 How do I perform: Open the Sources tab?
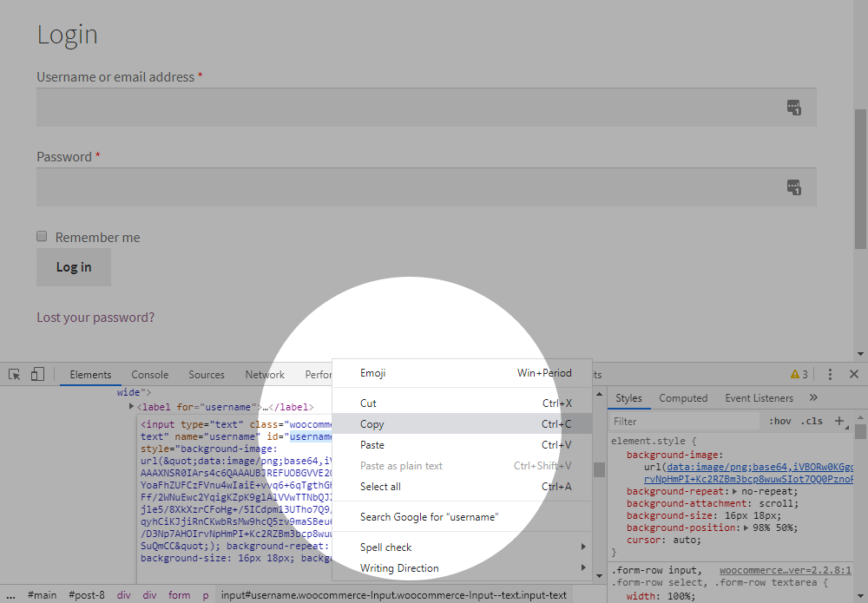pyautogui.click(x=207, y=375)
